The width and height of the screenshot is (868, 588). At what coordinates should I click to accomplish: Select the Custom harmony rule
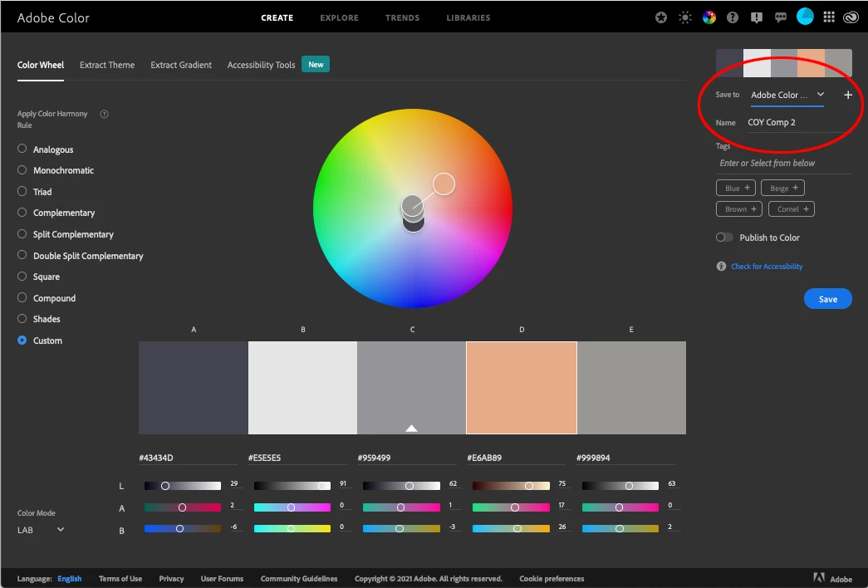pos(40,341)
